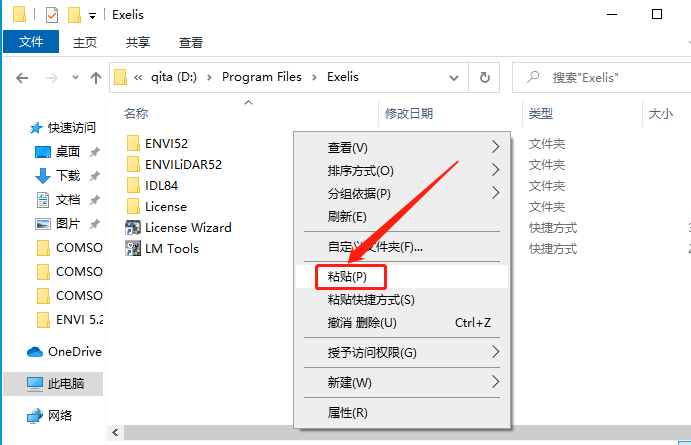The width and height of the screenshot is (691, 445).
Task: Go up one folder level arrow
Action: (x=96, y=78)
